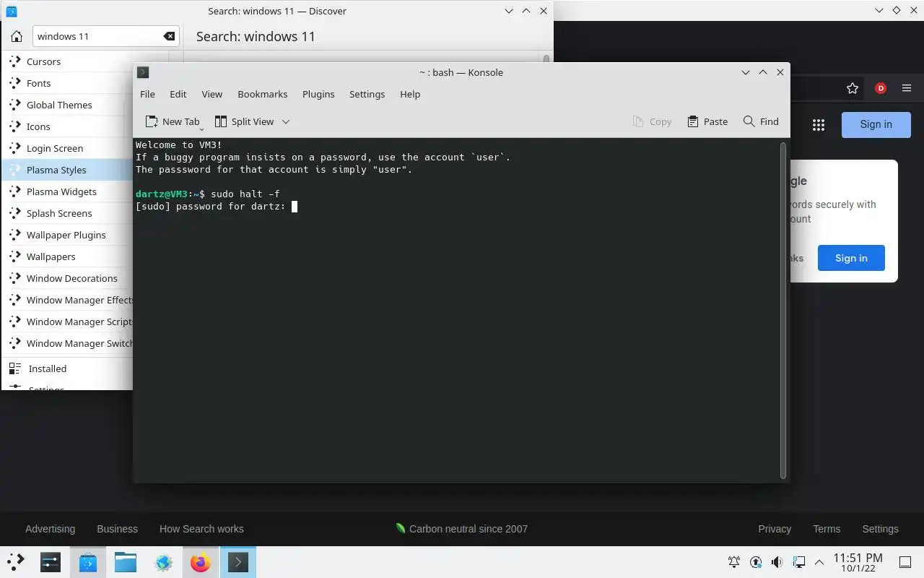Open the Help menu in Konsole
Viewport: 924px width, 578px height.
coord(410,94)
